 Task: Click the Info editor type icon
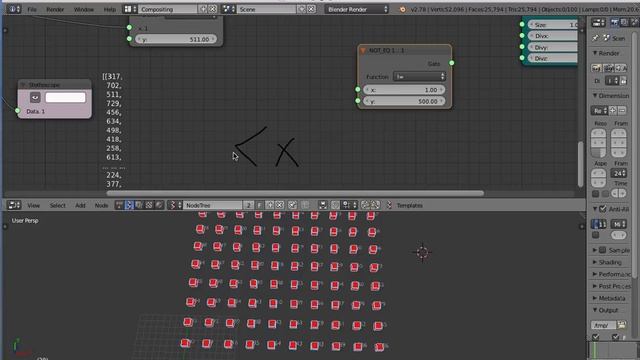pos(13,9)
